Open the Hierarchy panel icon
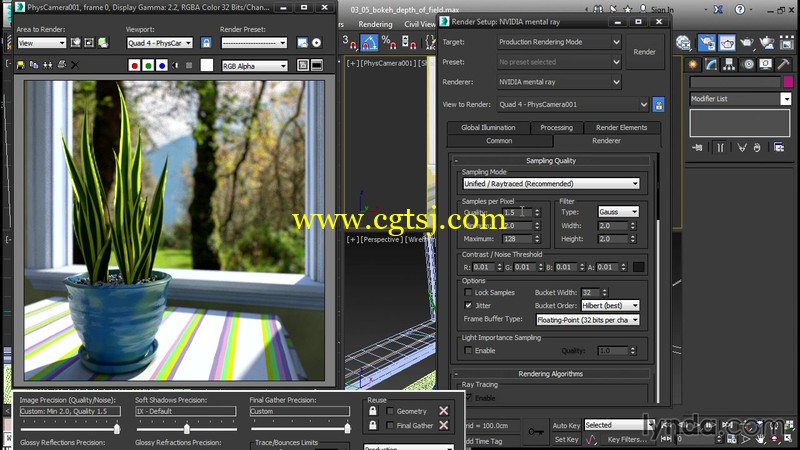This screenshot has width=800, height=450. pos(729,64)
